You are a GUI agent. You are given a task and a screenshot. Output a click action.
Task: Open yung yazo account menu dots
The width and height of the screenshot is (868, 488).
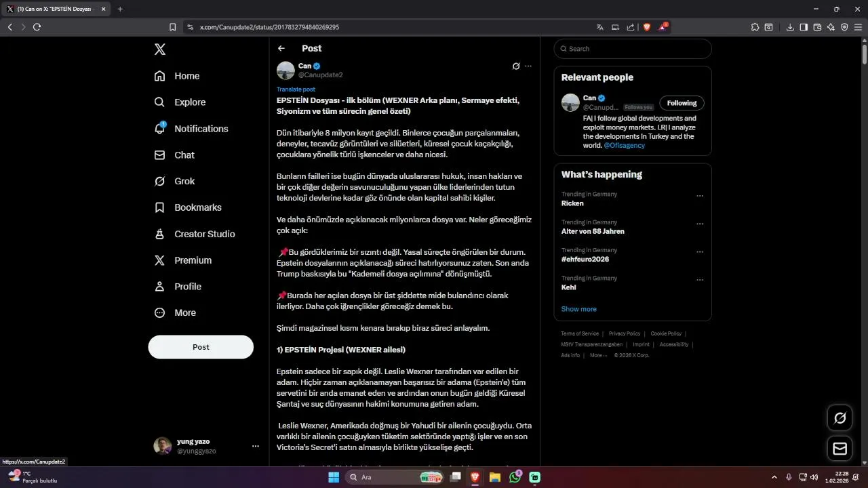click(256, 446)
